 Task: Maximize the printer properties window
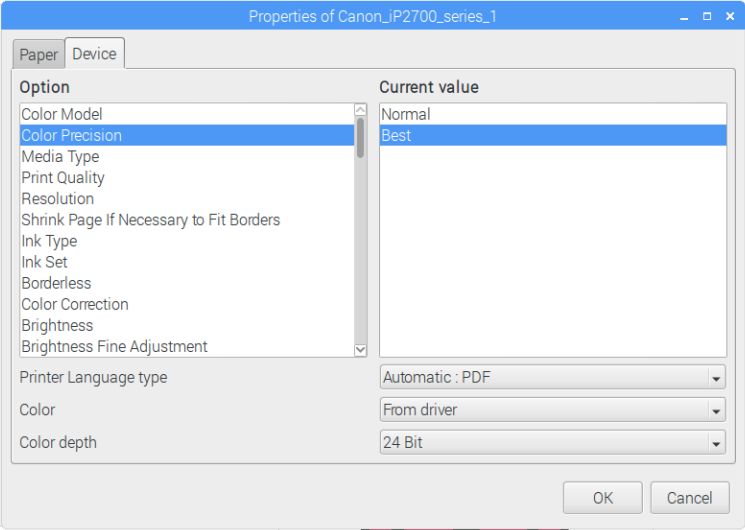(x=707, y=16)
